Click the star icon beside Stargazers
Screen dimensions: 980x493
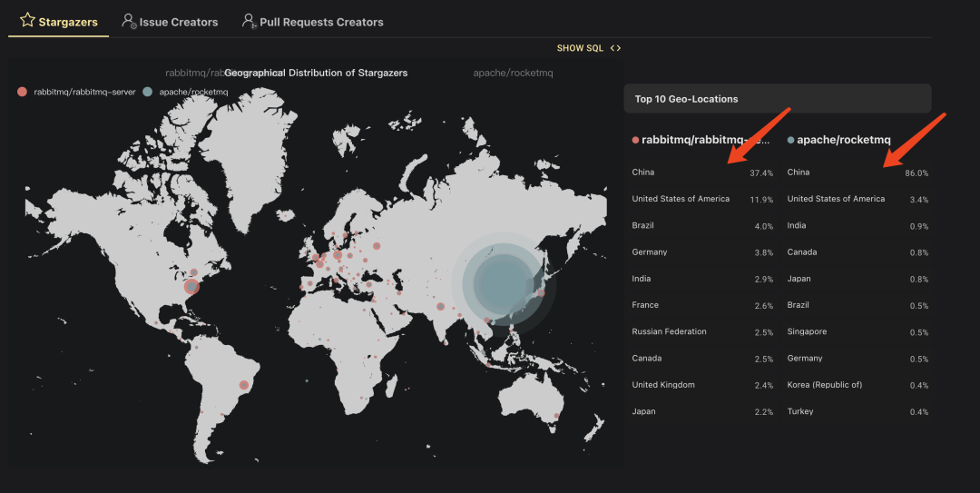(27, 20)
